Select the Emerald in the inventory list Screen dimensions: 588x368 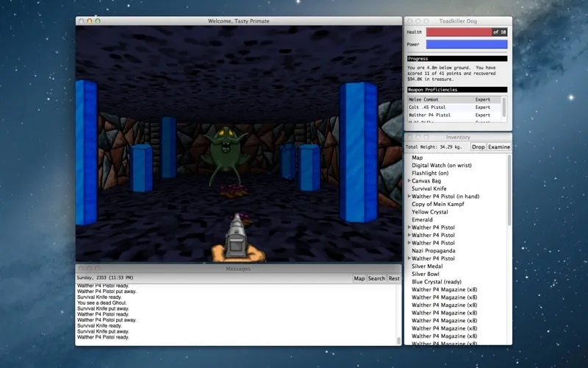(422, 219)
